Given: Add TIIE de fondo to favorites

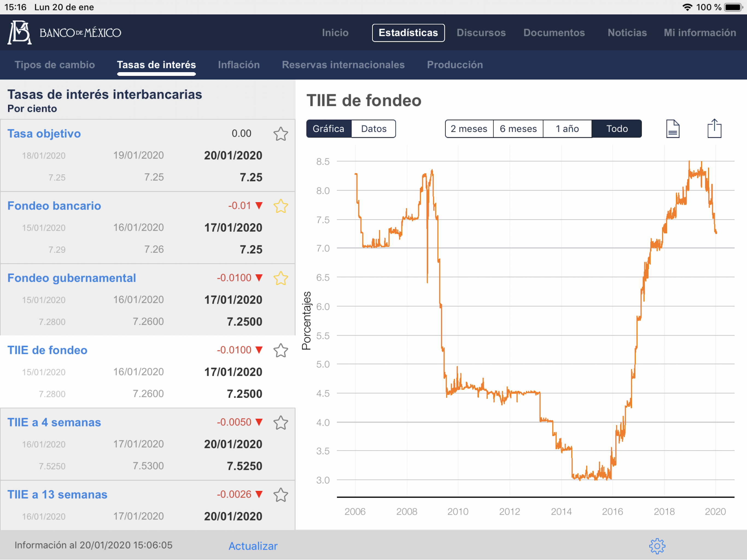Looking at the screenshot, I should 281,350.
